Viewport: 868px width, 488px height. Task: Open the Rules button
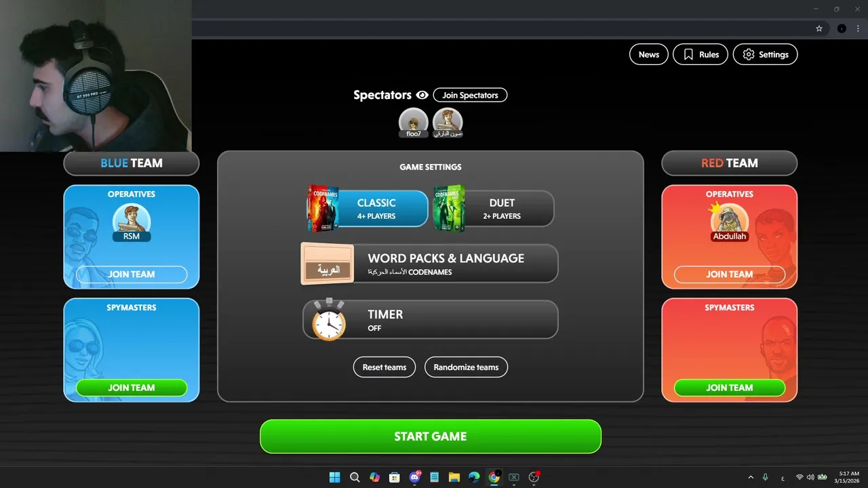tap(701, 54)
